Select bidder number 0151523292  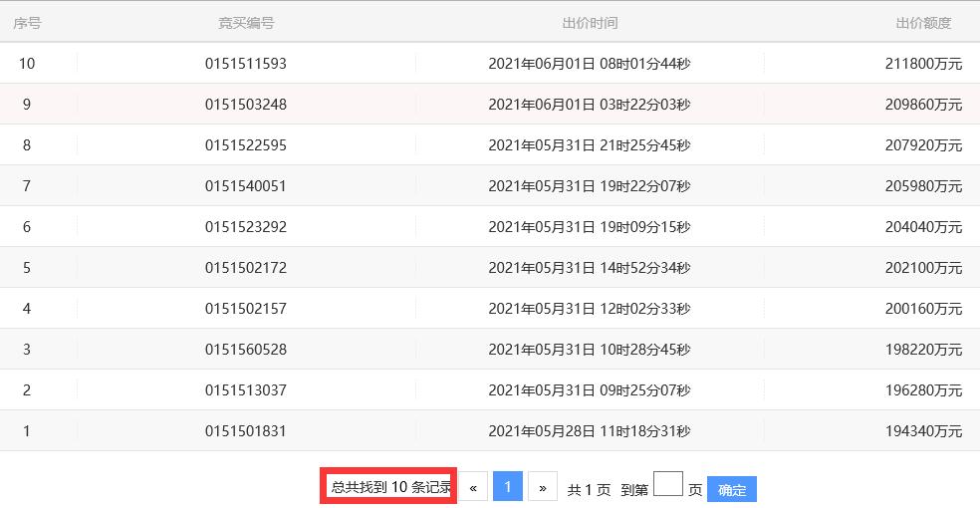[x=246, y=227]
